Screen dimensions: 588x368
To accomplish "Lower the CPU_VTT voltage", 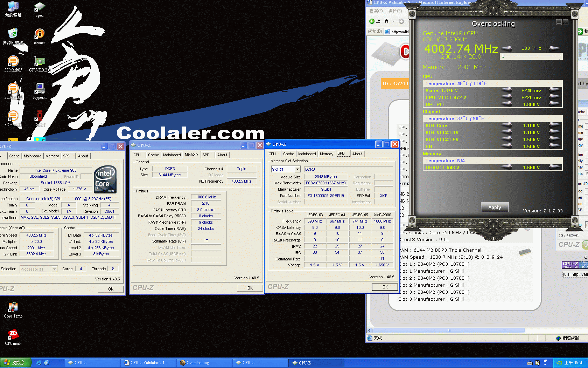I will click(x=506, y=97).
